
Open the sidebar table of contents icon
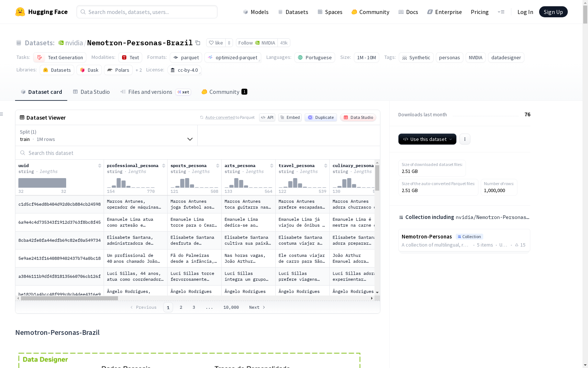click(x=2, y=114)
